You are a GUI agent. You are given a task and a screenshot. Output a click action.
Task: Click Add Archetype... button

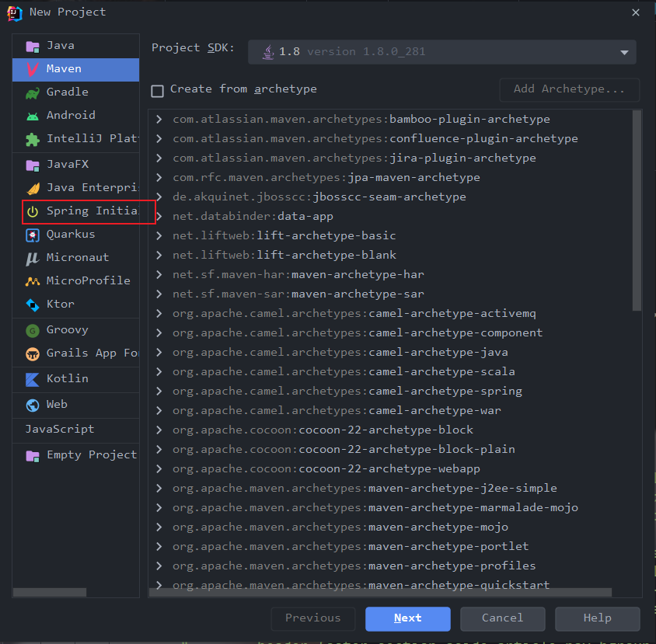click(x=570, y=89)
